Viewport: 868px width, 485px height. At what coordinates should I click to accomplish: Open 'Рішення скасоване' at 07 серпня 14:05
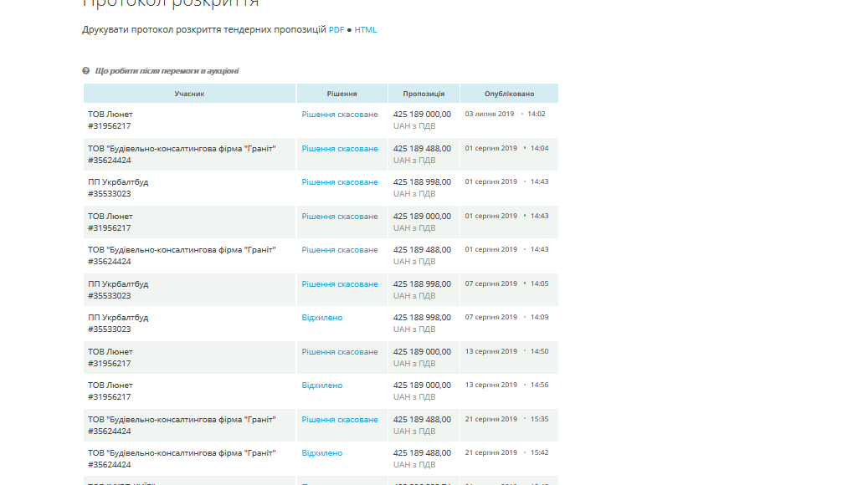click(x=340, y=284)
